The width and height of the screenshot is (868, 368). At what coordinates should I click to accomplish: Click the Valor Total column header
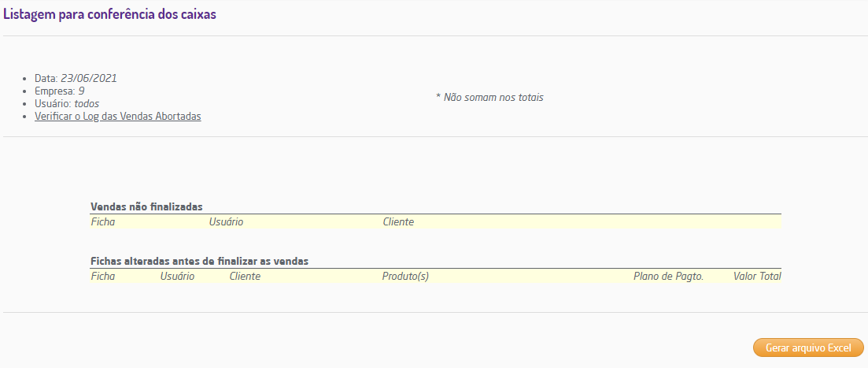click(757, 276)
